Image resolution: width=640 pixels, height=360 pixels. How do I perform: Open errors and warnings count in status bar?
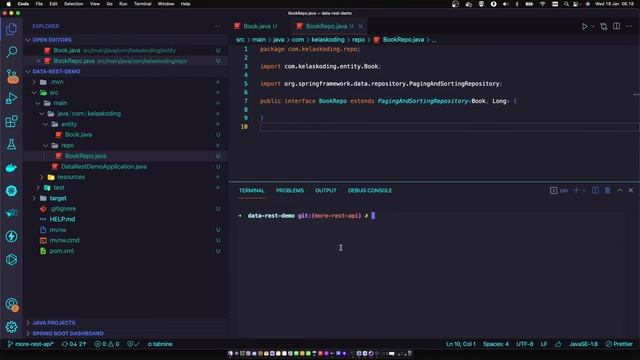pos(107,344)
